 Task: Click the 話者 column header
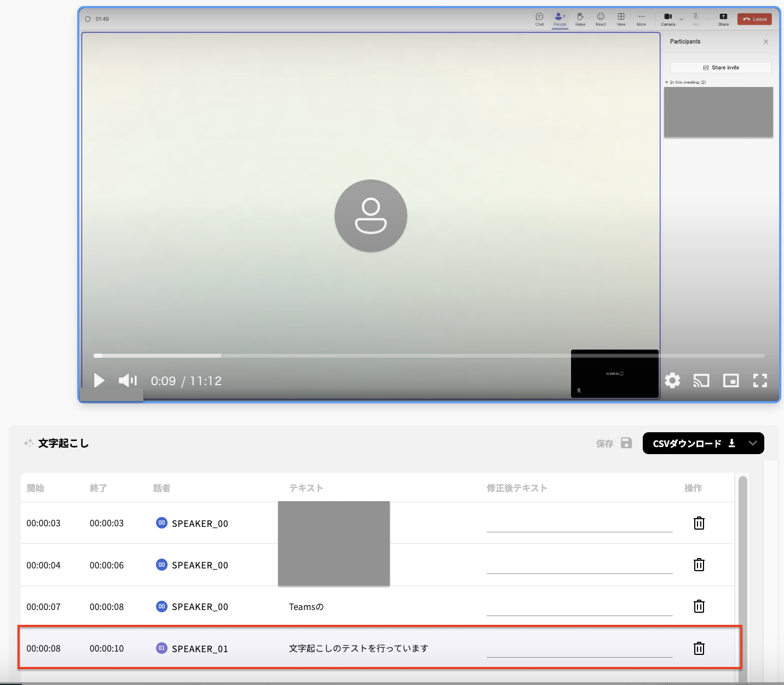pos(162,488)
